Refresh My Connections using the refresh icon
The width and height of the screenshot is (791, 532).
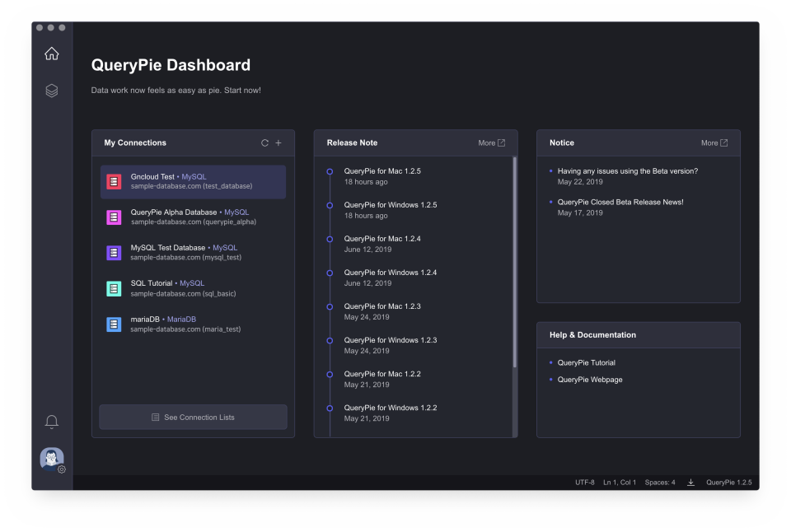coord(264,142)
